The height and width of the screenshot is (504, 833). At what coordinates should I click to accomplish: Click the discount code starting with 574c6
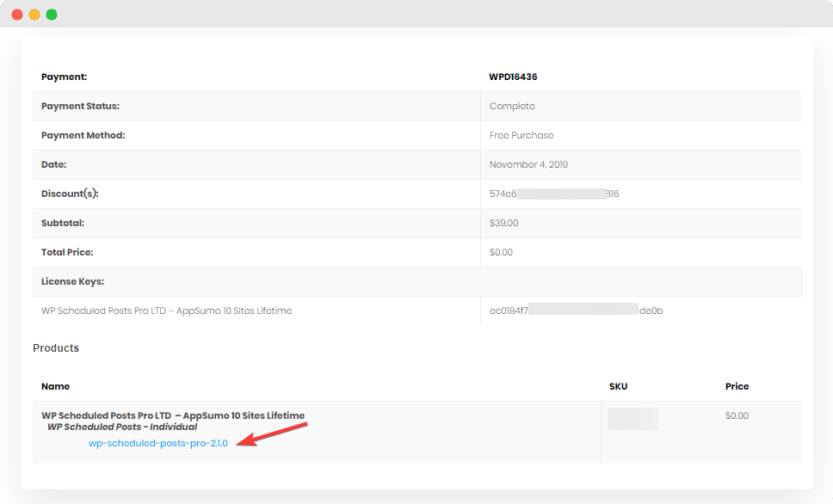click(x=554, y=194)
